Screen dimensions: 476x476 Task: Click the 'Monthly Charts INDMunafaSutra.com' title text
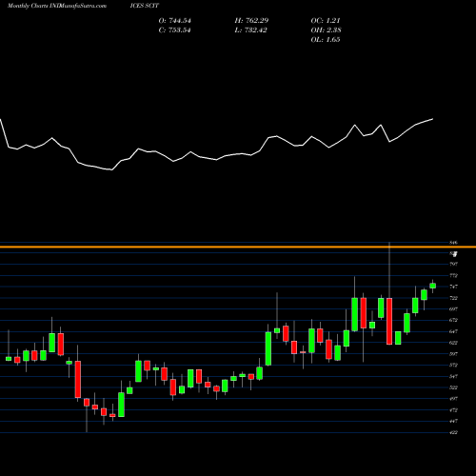point(57,6)
